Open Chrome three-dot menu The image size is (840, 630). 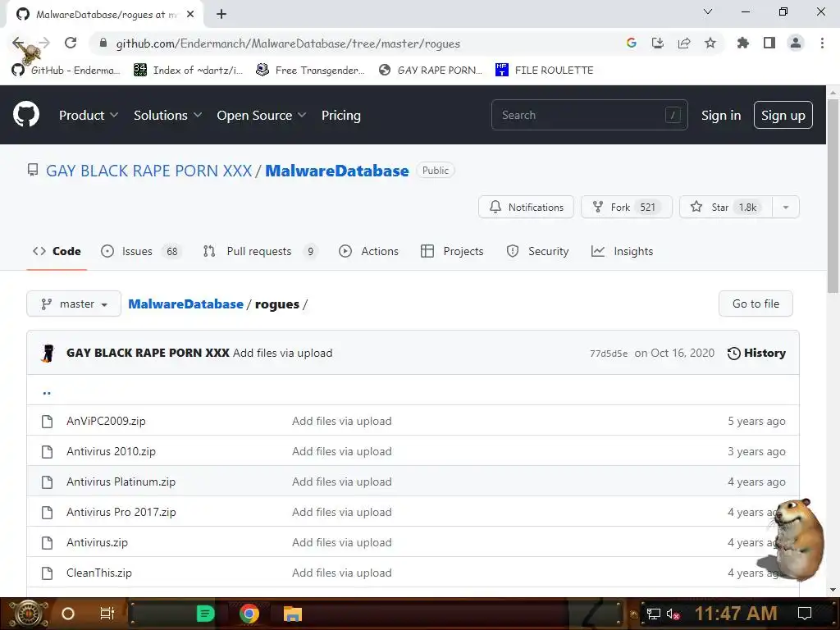(822, 43)
